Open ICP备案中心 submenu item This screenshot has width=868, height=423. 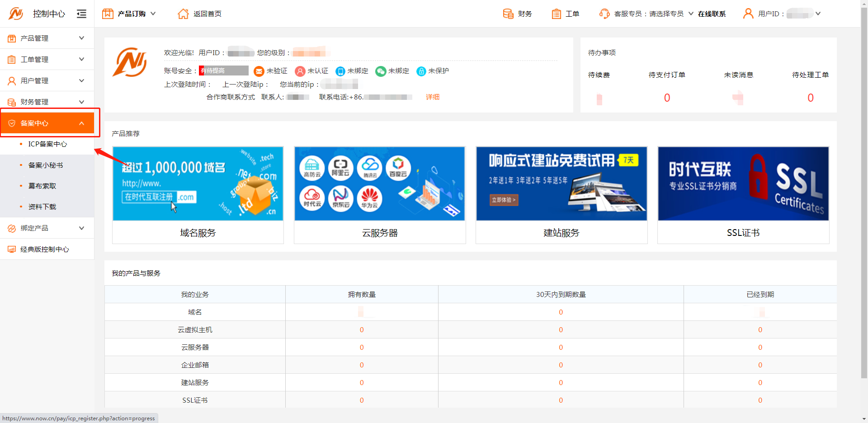47,144
